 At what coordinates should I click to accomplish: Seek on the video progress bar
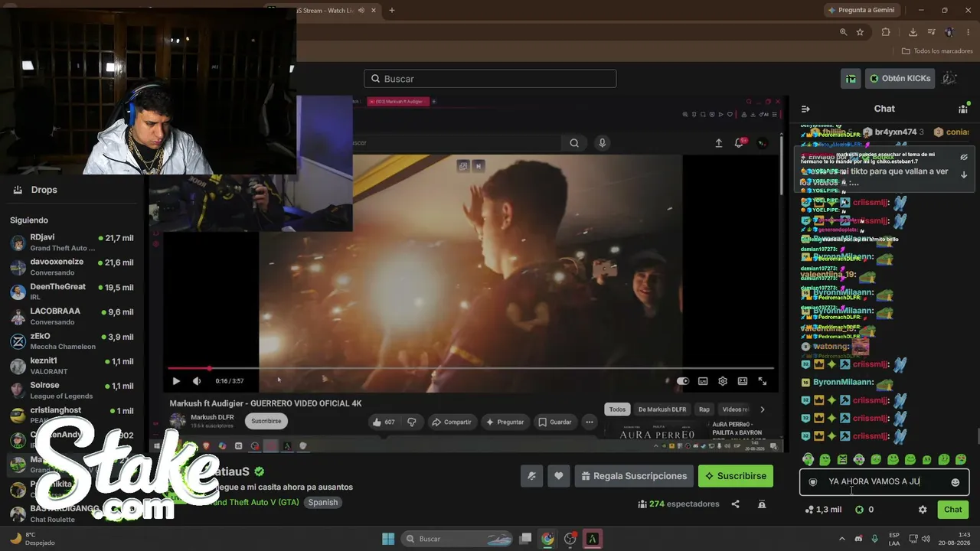click(x=470, y=368)
